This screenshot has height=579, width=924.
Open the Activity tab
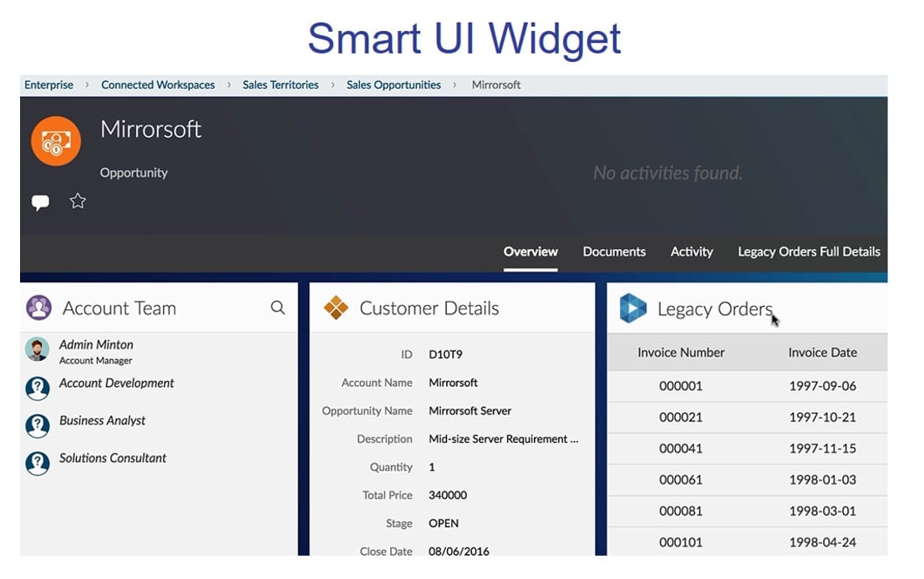(692, 251)
